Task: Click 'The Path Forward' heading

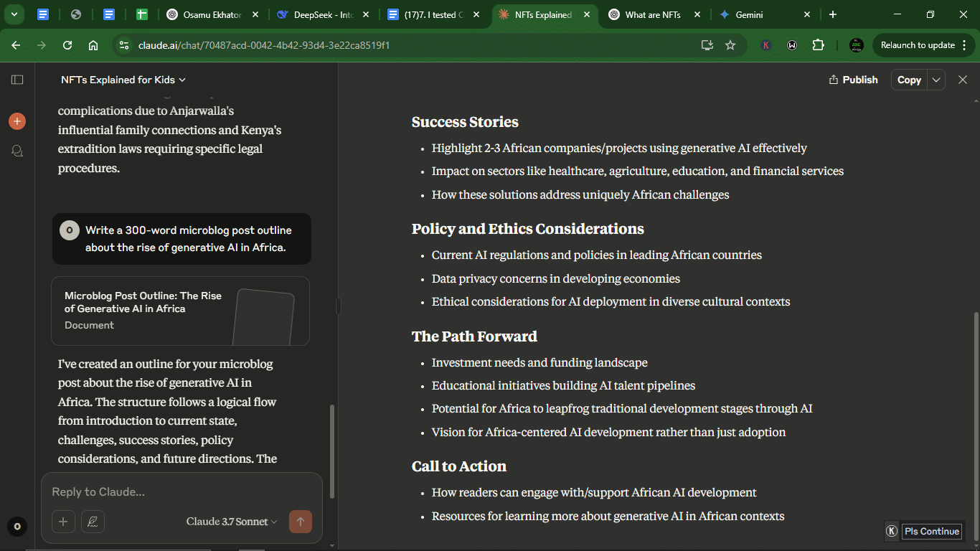Action: tap(474, 336)
